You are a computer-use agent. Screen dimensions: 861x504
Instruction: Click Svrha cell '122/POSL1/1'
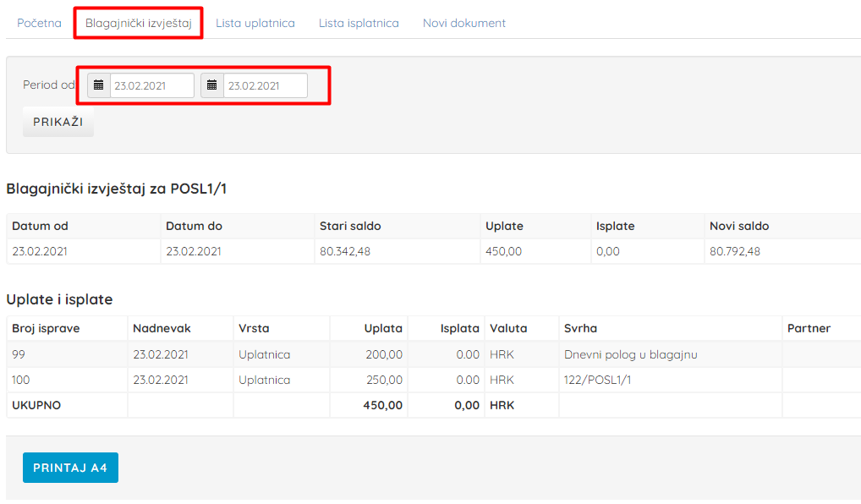[597, 380]
